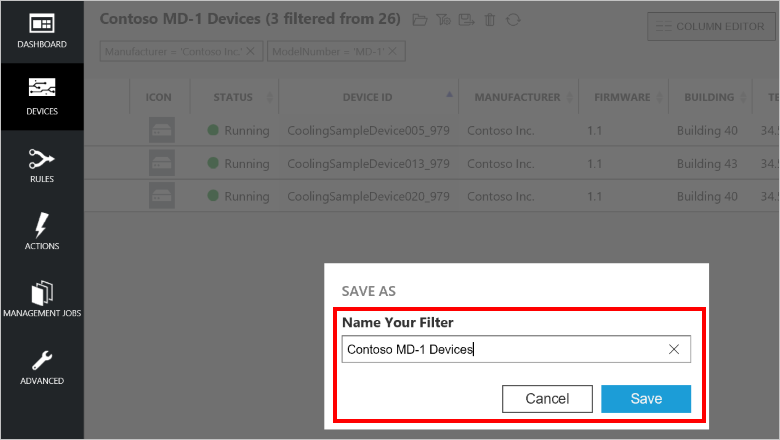Remove the Manufacturer = 'Contoso Inc.' filter
The image size is (780, 440).
pyautogui.click(x=251, y=51)
